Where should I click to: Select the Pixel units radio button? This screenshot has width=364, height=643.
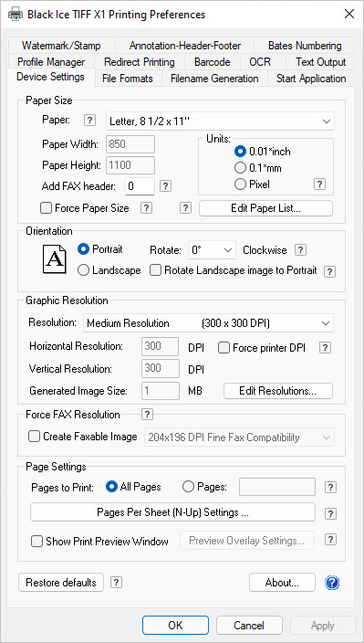[240, 184]
